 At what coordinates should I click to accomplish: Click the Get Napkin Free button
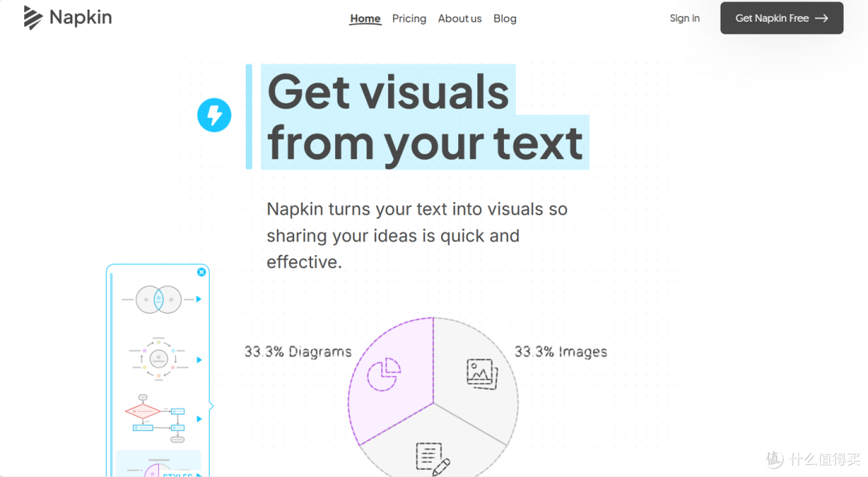(782, 18)
